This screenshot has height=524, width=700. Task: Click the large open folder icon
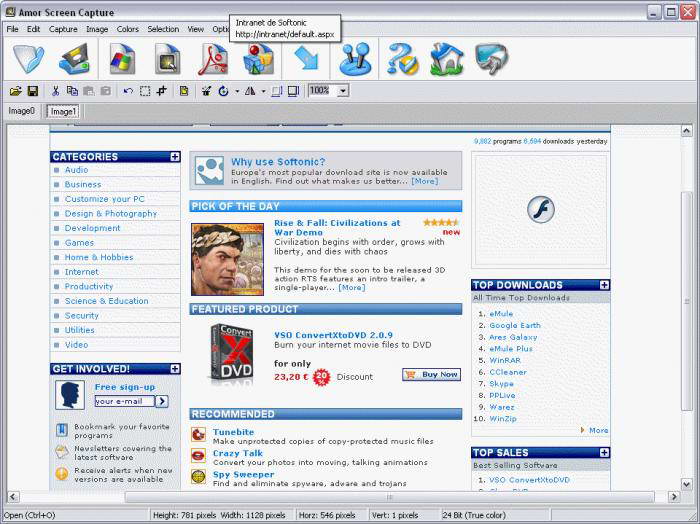(x=29, y=58)
